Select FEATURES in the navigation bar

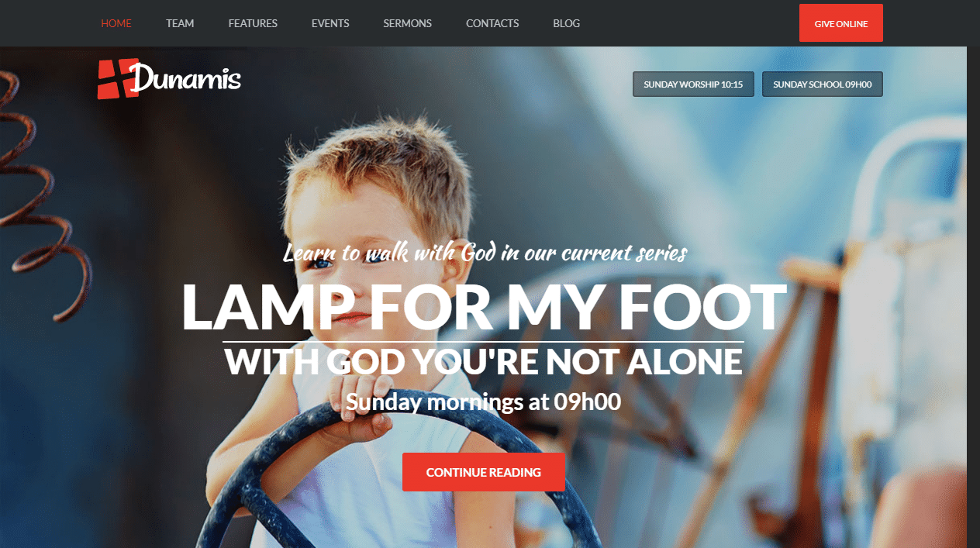pyautogui.click(x=253, y=23)
